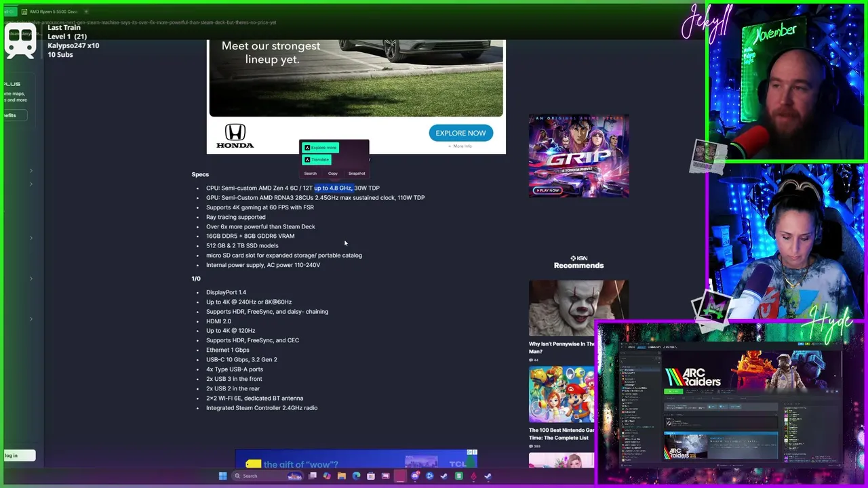Screen dimensions: 868x488
Task: Open the red app icon in taskbar
Action: pyautogui.click(x=473, y=476)
